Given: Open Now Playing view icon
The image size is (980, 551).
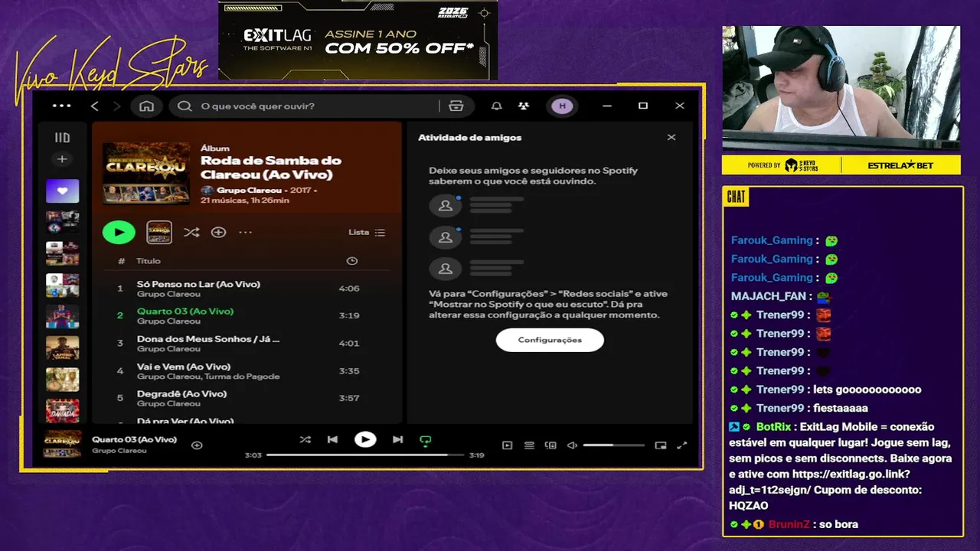Looking at the screenshot, I should 507,445.
